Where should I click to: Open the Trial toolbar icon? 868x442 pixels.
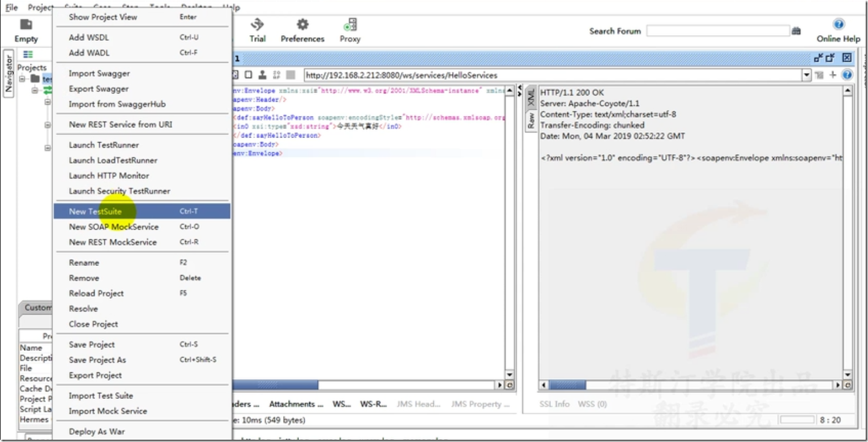258,24
